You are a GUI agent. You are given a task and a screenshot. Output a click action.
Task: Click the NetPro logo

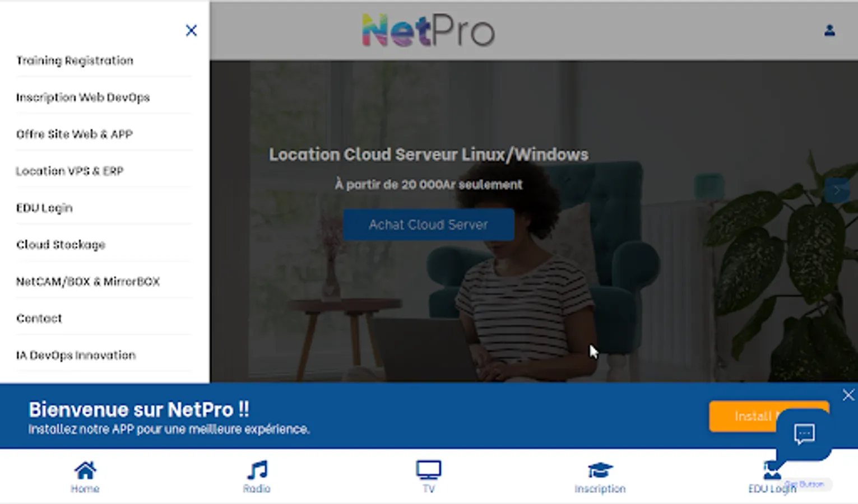pyautogui.click(x=428, y=30)
